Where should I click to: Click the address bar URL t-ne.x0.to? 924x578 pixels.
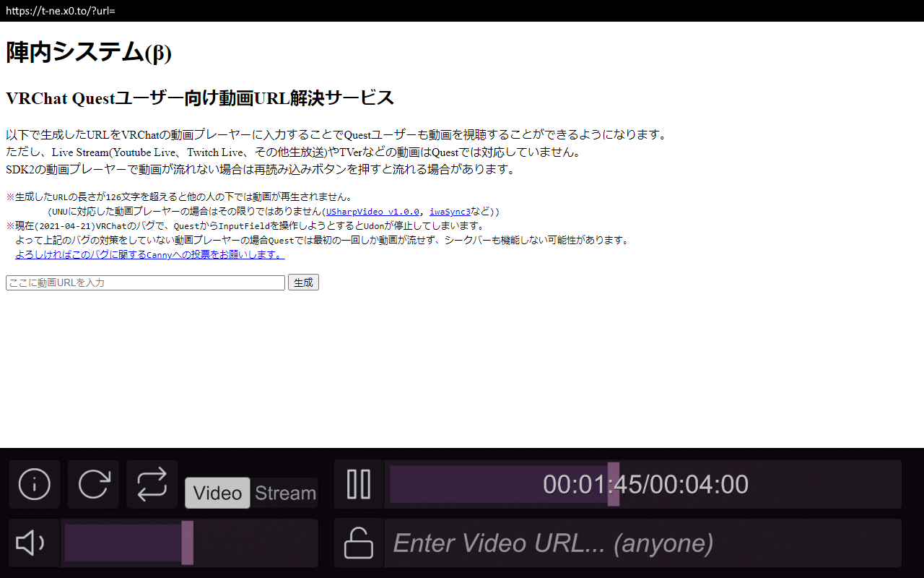pos(60,11)
